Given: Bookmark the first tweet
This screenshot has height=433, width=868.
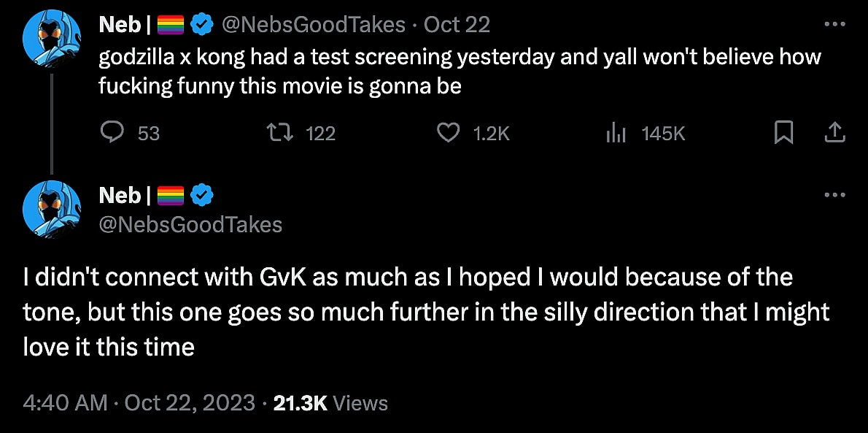Looking at the screenshot, I should click(x=783, y=133).
